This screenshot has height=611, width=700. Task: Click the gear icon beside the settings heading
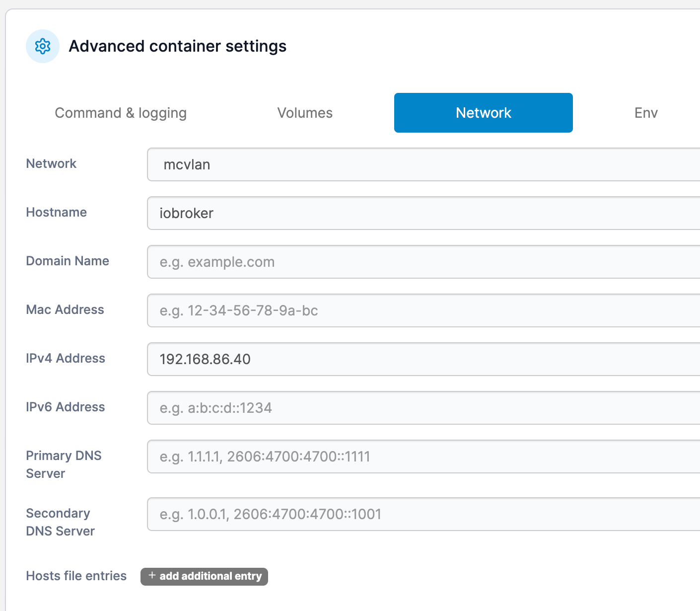[43, 46]
